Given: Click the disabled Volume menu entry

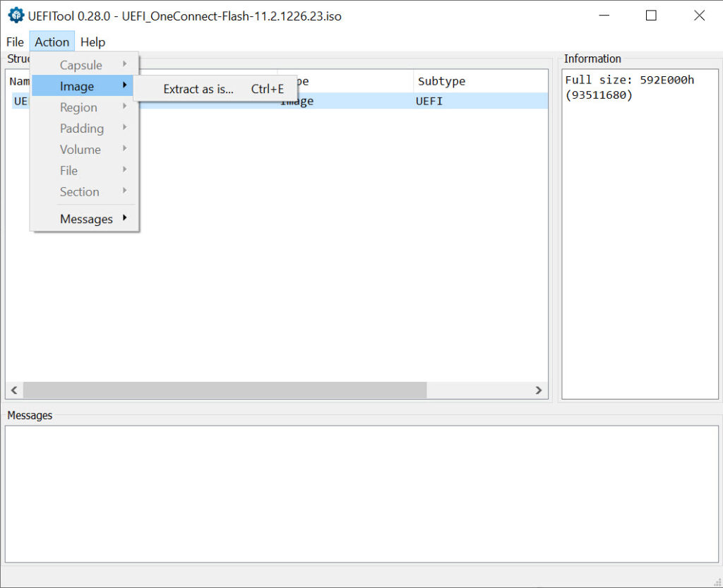Looking at the screenshot, I should (x=85, y=150).
